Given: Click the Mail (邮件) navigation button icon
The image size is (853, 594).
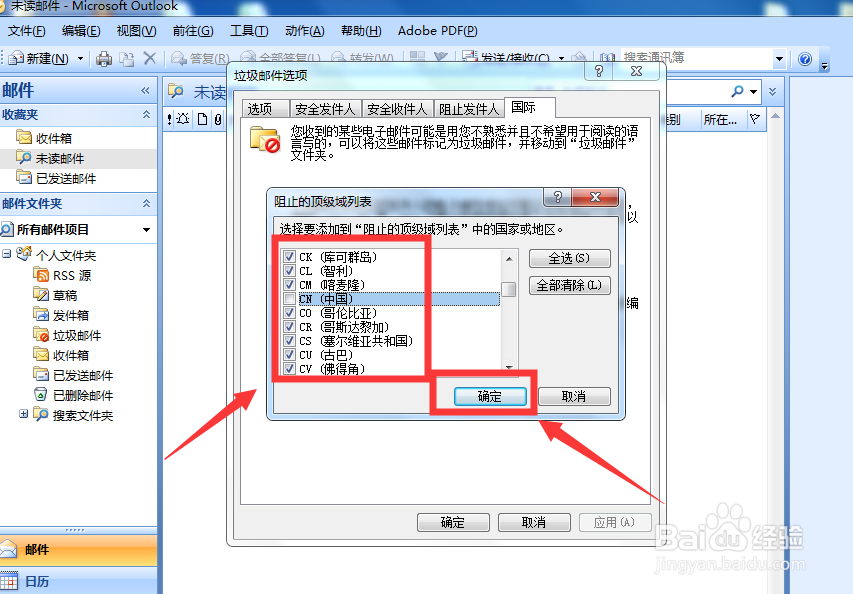Looking at the screenshot, I should [9, 549].
